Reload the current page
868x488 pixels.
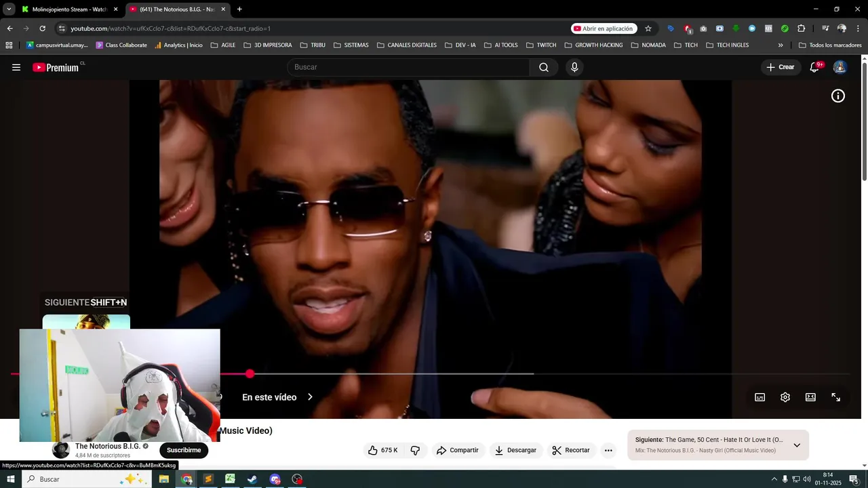pyautogui.click(x=42, y=28)
